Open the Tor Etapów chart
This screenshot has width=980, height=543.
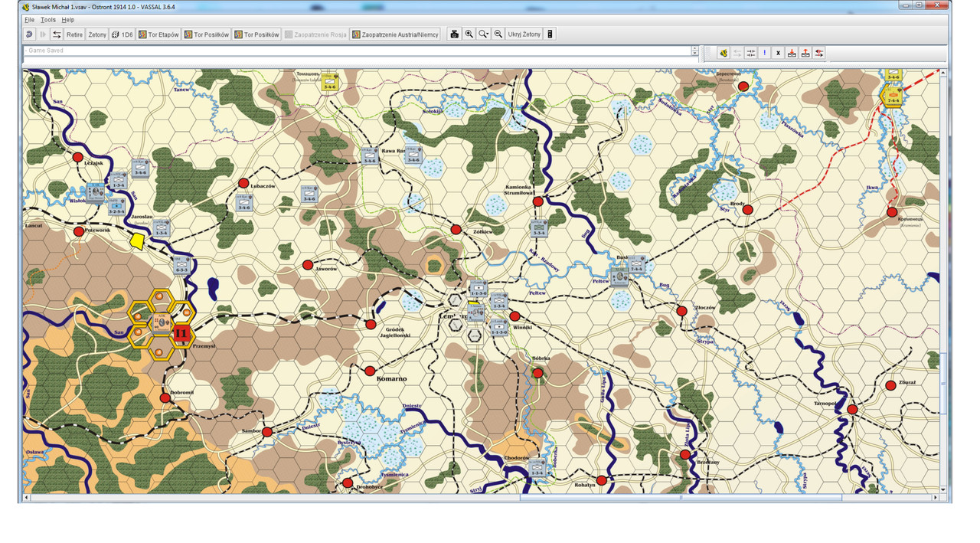(158, 34)
